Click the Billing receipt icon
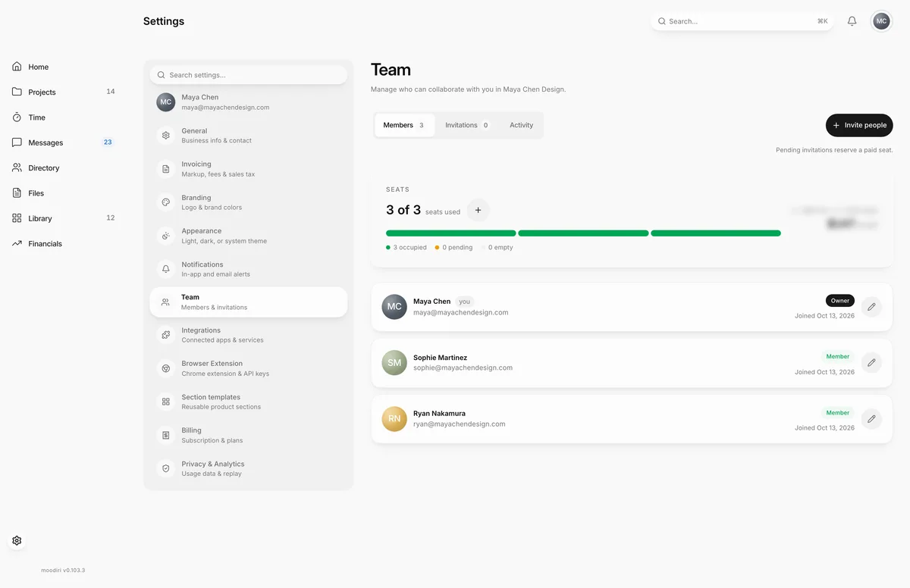910x588 pixels. click(x=166, y=435)
